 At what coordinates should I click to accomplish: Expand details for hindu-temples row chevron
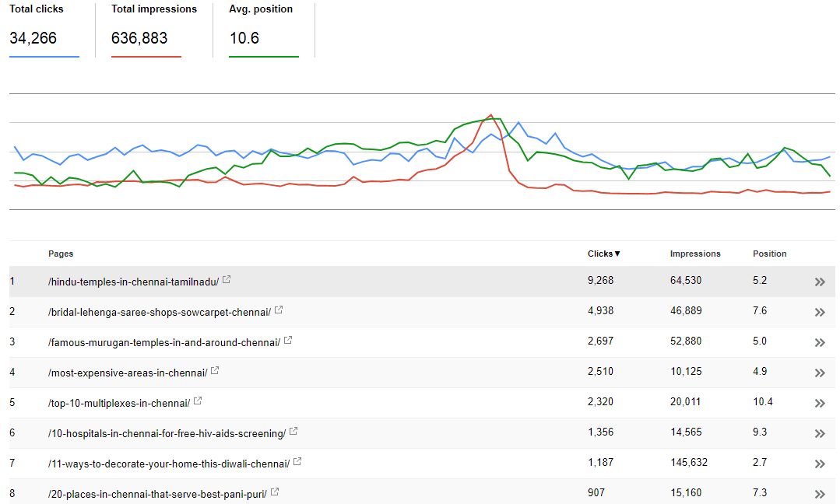(x=820, y=282)
